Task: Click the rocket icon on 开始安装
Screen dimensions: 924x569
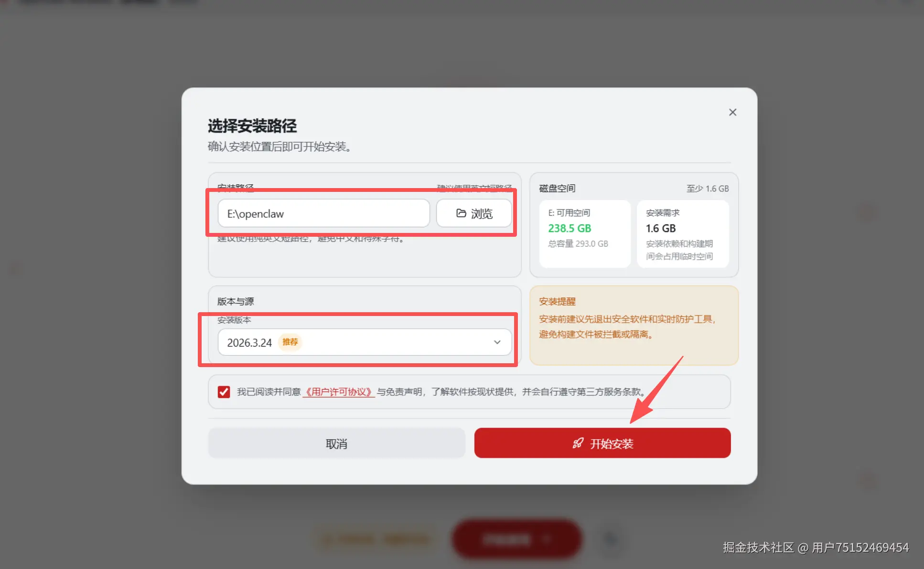Action: click(578, 443)
